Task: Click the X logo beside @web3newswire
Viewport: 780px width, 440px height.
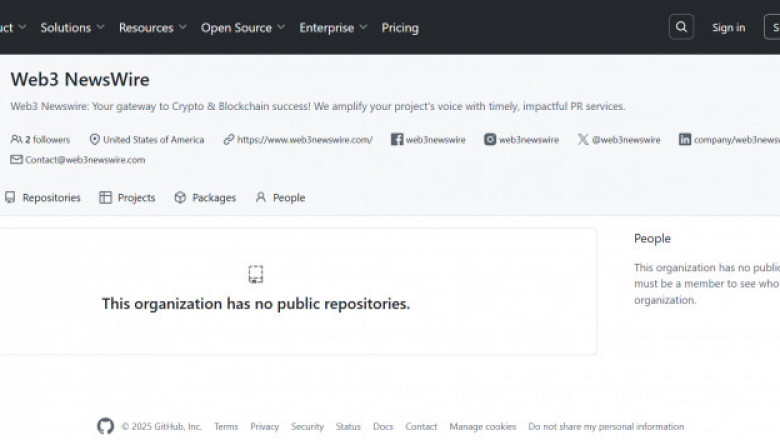Action: tap(583, 139)
